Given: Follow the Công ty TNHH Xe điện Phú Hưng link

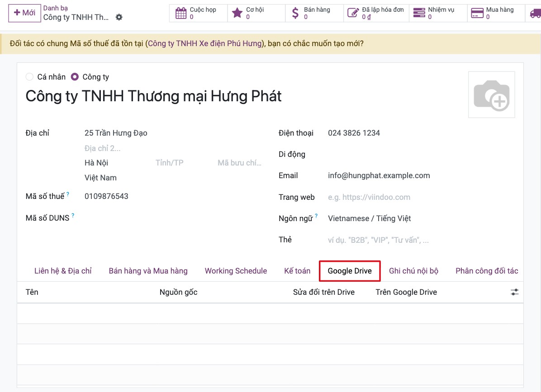Looking at the screenshot, I should click(x=205, y=43).
